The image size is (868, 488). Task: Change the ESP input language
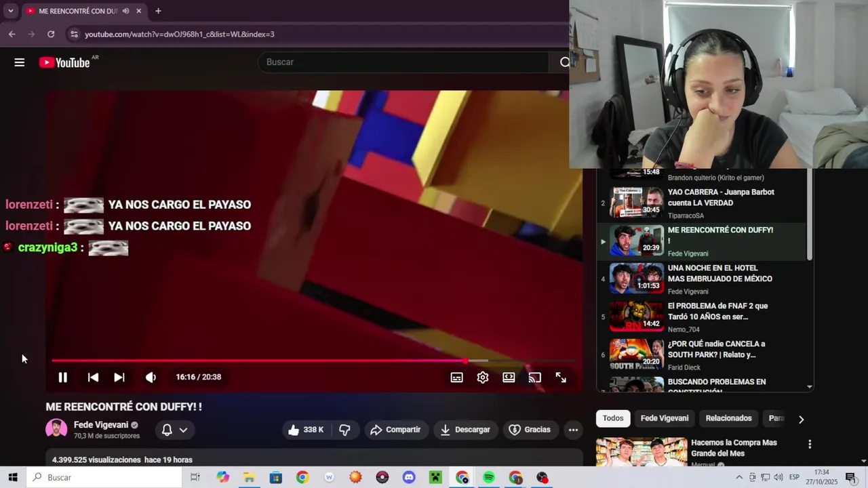pyautogui.click(x=794, y=477)
